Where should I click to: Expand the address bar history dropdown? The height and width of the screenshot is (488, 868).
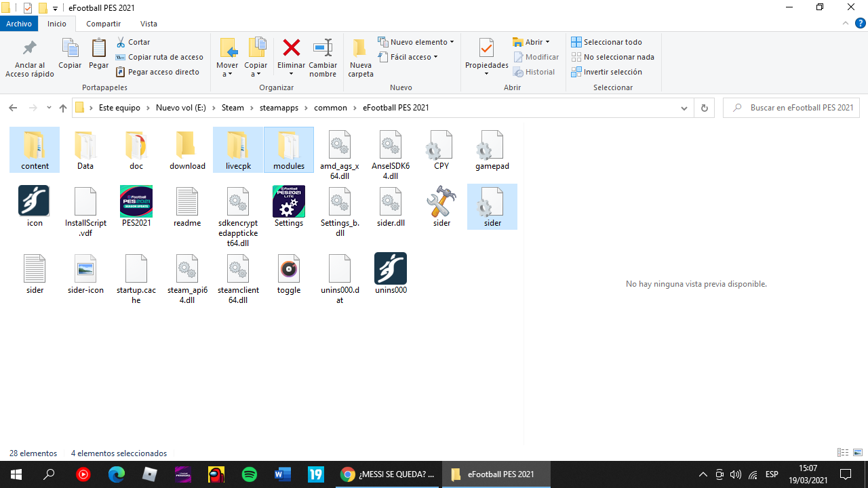coord(684,108)
